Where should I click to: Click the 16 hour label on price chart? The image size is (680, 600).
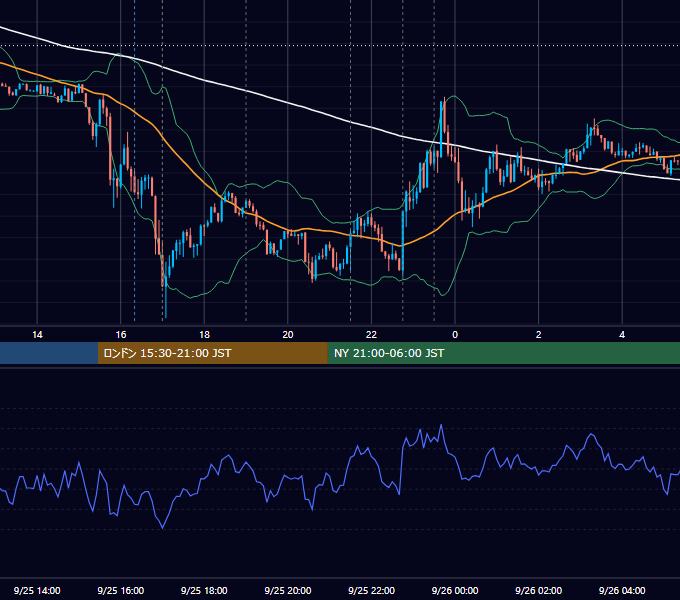click(x=121, y=335)
